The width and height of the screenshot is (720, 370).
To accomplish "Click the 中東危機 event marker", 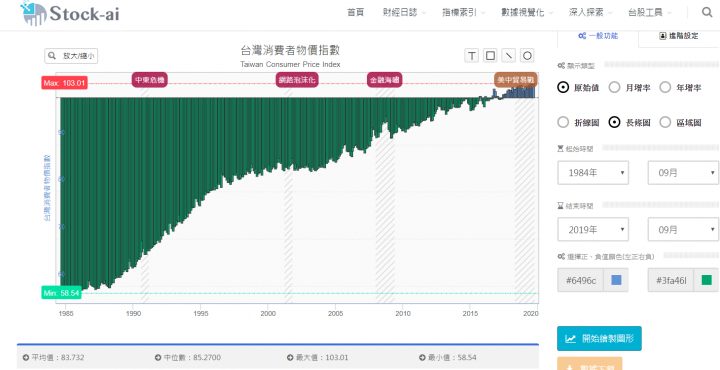I will coord(150,80).
